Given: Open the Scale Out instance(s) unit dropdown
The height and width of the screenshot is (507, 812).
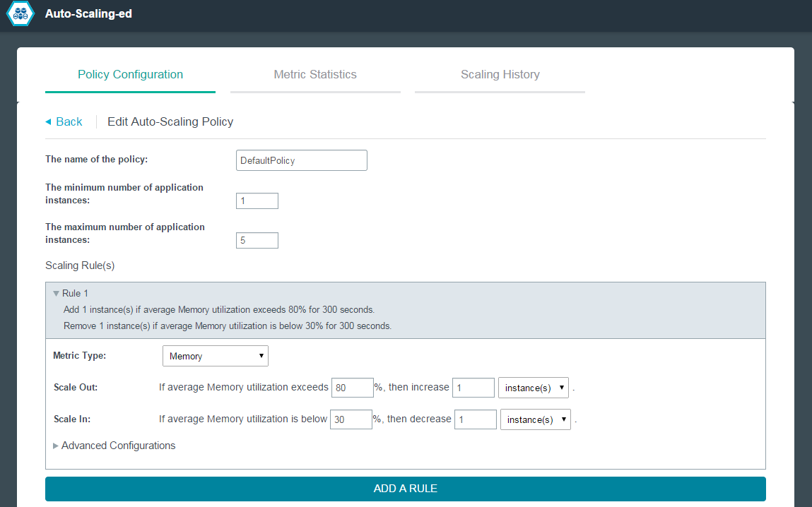Looking at the screenshot, I should [x=534, y=388].
